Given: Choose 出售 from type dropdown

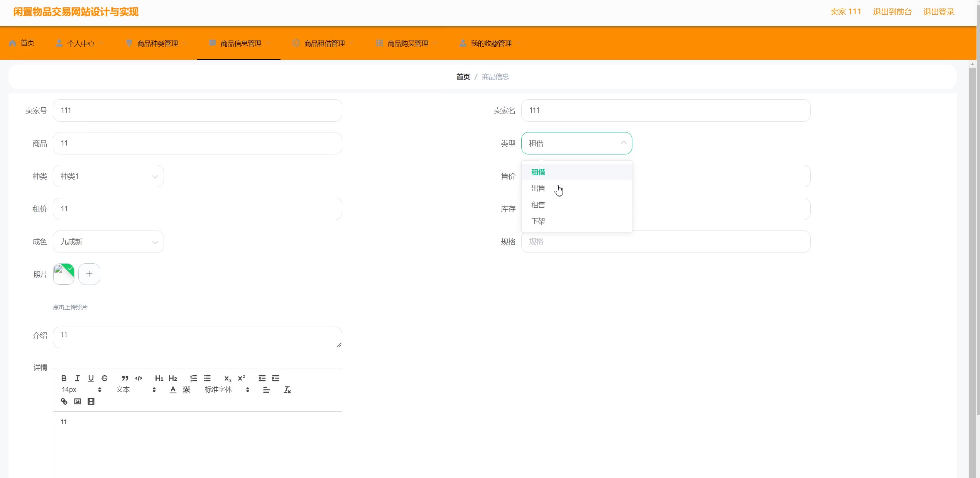Looking at the screenshot, I should (x=538, y=188).
